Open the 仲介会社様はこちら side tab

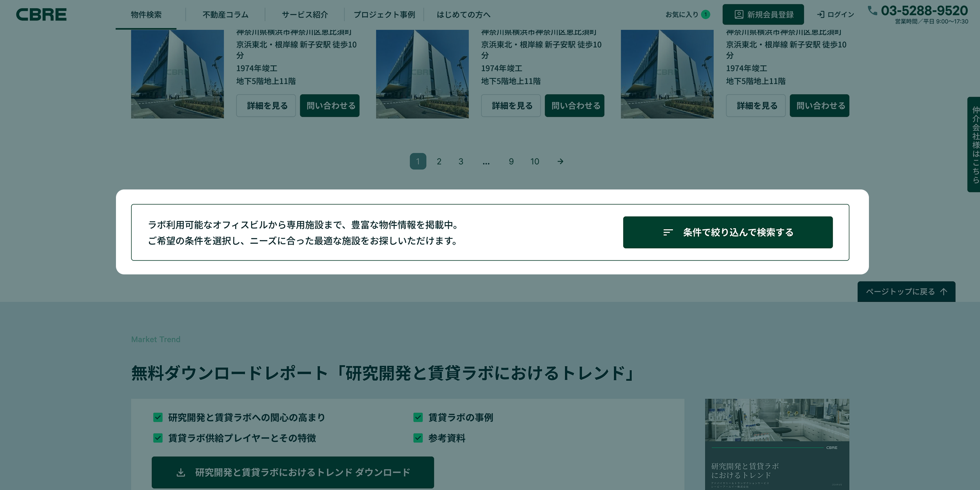tap(974, 145)
